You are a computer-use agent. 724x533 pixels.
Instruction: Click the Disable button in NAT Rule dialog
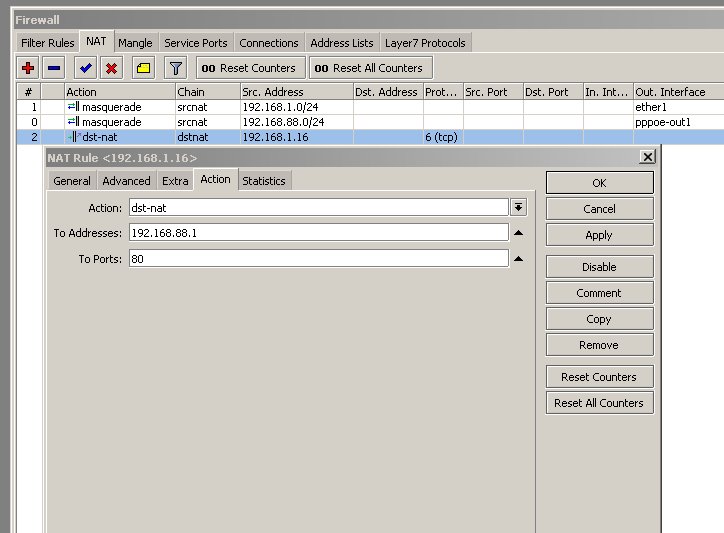599,267
